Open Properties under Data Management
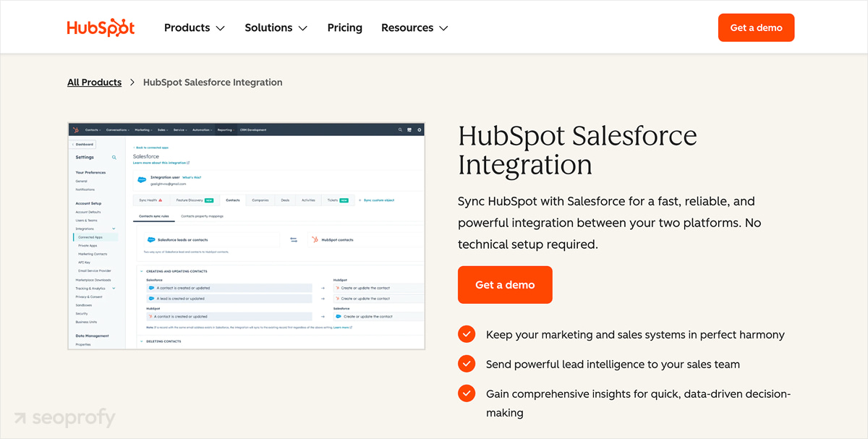This screenshot has height=439, width=868. point(83,344)
